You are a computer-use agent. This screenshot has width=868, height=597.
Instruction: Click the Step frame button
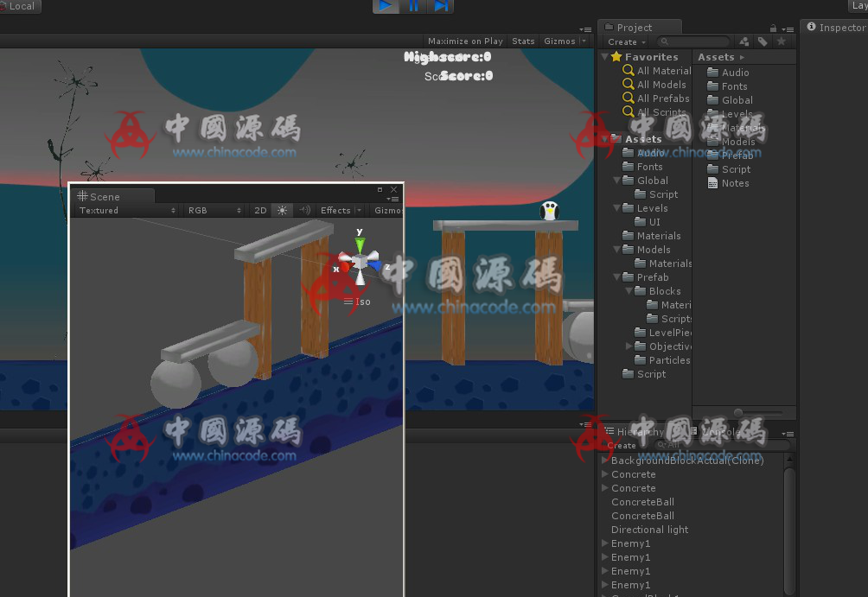(x=441, y=6)
